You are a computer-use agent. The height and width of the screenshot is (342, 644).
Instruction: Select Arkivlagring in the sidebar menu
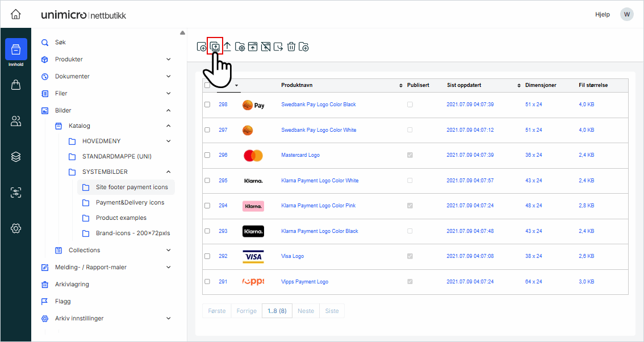point(72,284)
